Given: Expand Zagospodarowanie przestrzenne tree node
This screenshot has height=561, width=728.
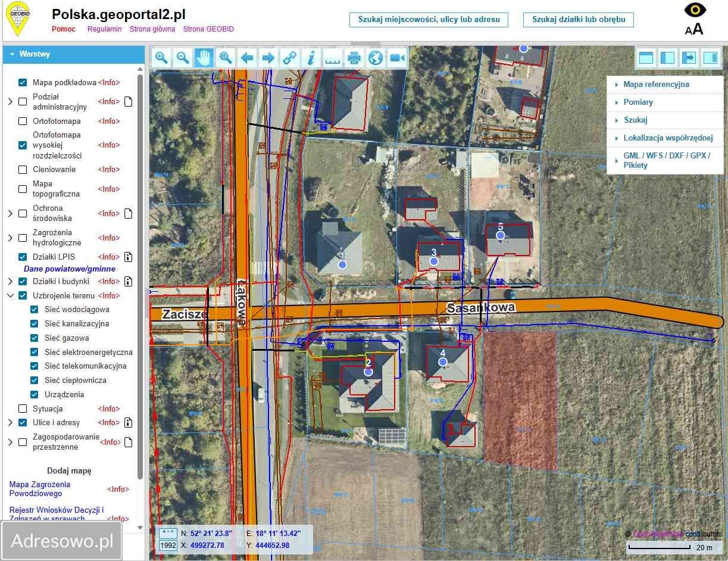Looking at the screenshot, I should pyautogui.click(x=10, y=442).
